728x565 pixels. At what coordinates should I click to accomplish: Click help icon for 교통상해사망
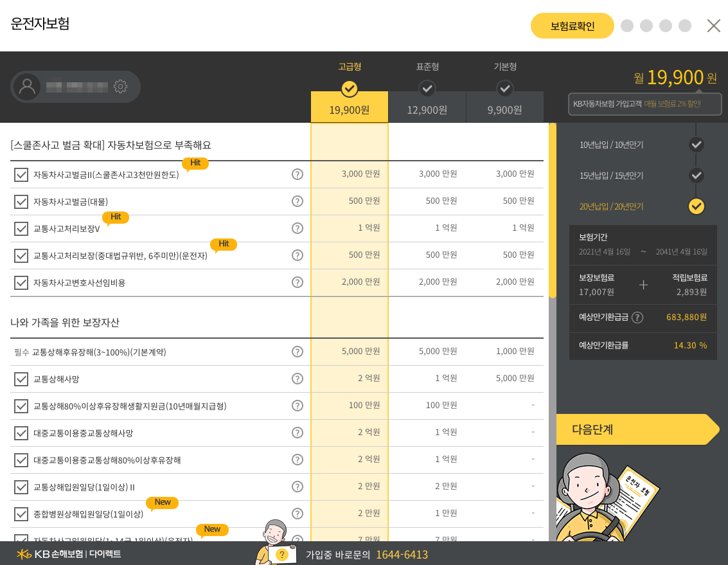(x=297, y=379)
